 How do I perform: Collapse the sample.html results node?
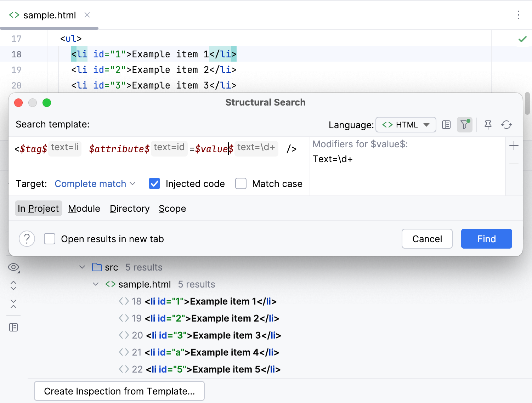point(95,284)
